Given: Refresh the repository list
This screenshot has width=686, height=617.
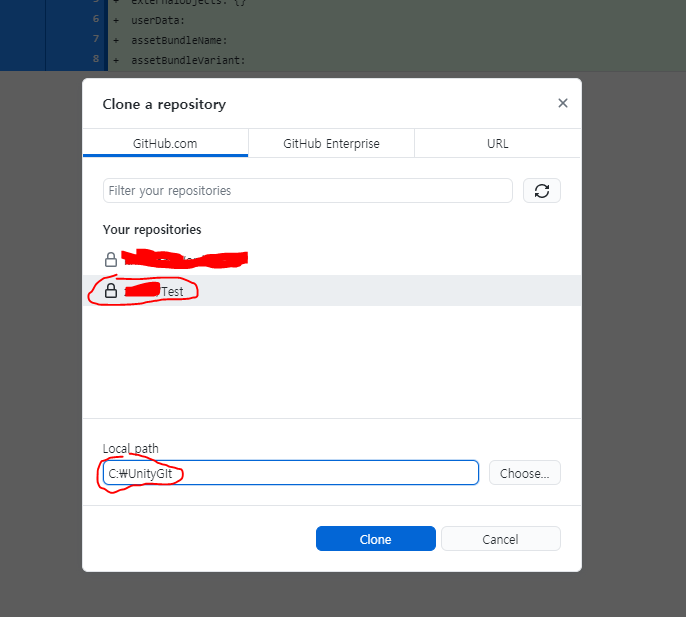Looking at the screenshot, I should [x=542, y=191].
